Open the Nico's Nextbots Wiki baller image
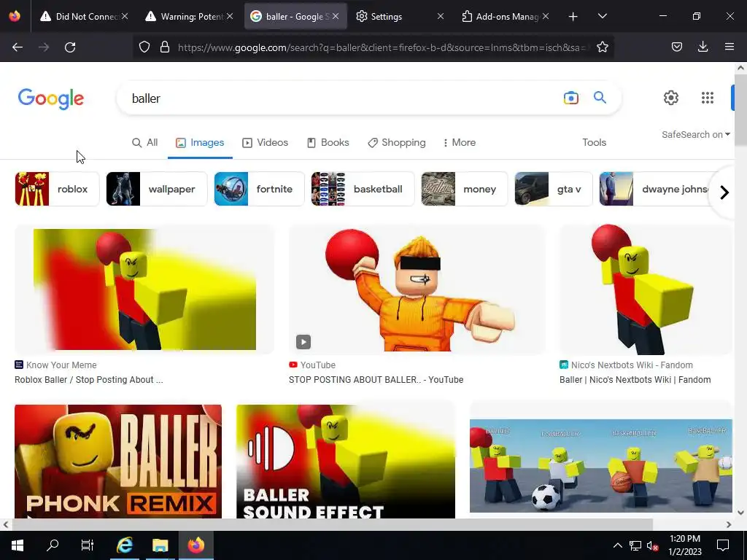This screenshot has width=747, height=560. click(x=646, y=289)
